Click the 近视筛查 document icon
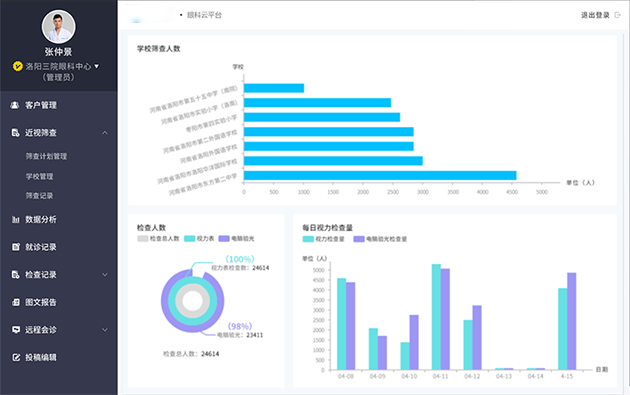The width and height of the screenshot is (630, 395). (x=15, y=133)
